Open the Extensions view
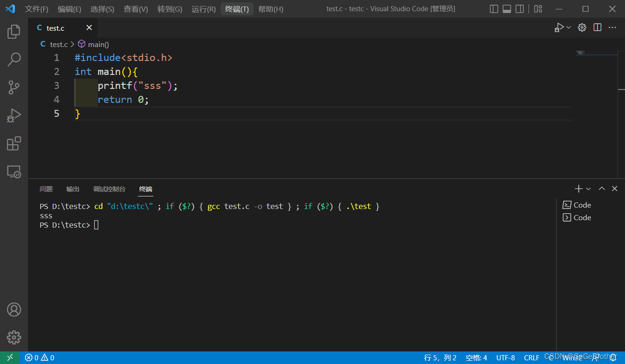The width and height of the screenshot is (625, 364). pyautogui.click(x=14, y=143)
